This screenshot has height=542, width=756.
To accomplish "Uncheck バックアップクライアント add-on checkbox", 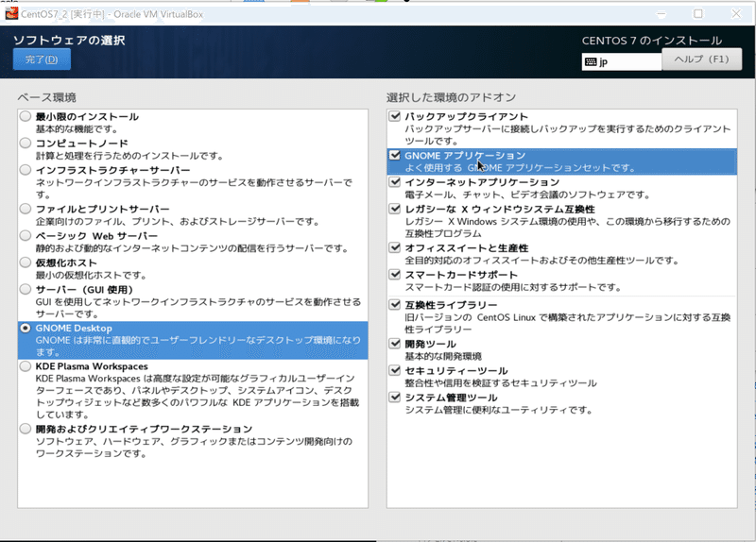I will point(395,116).
